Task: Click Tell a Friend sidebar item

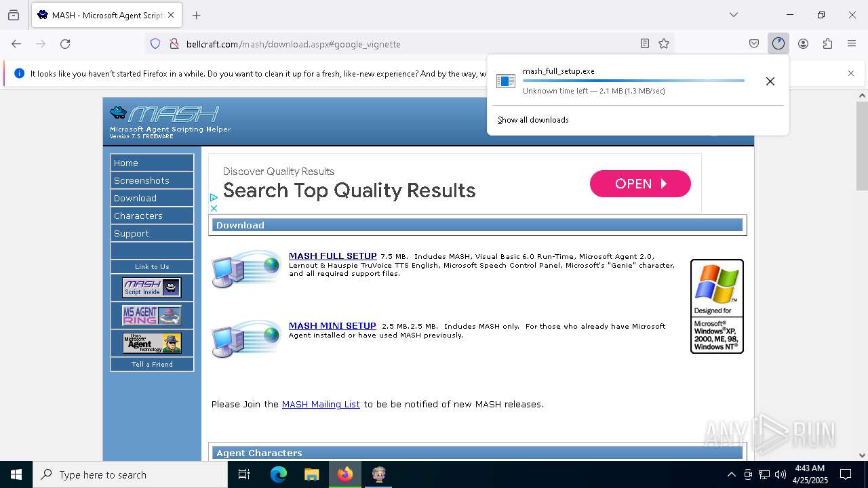Action: click(152, 364)
